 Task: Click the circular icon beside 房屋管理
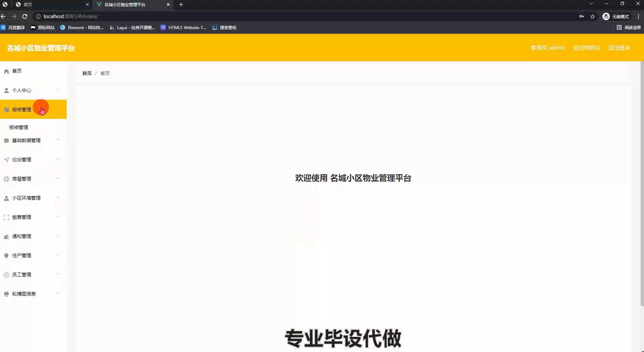(x=6, y=179)
